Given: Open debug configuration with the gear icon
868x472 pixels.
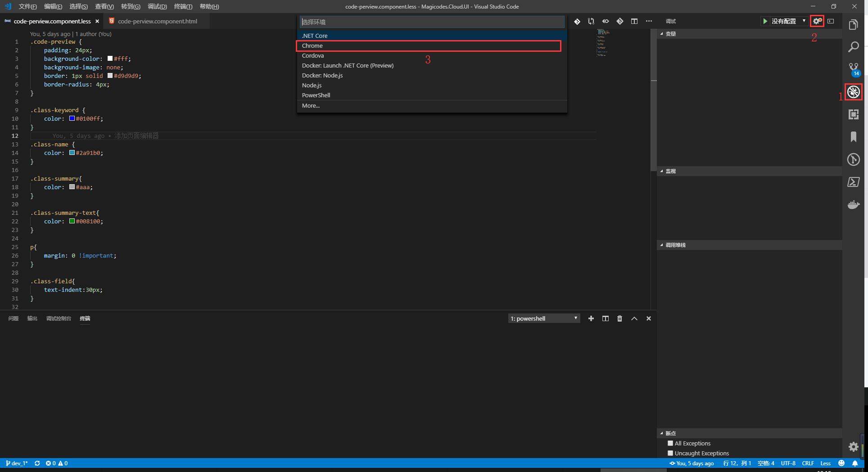Looking at the screenshot, I should point(817,21).
